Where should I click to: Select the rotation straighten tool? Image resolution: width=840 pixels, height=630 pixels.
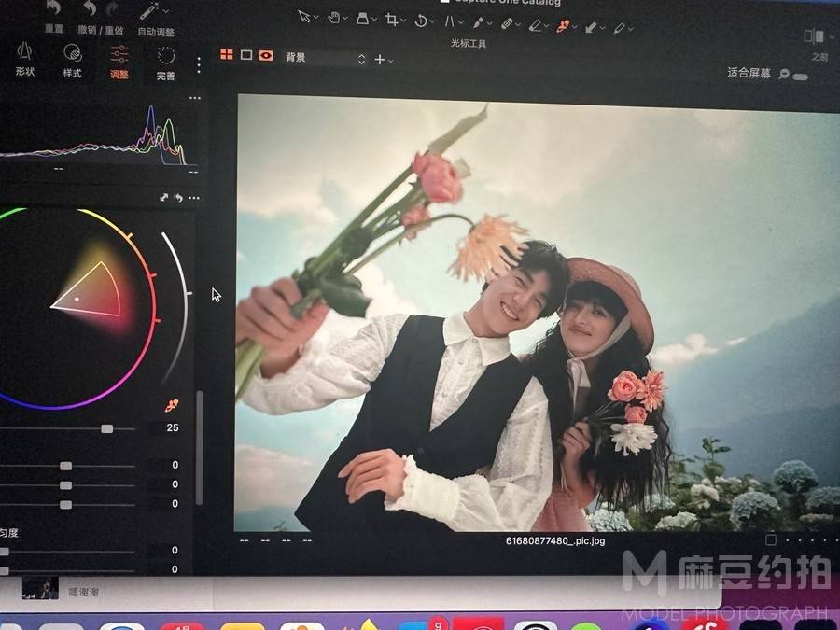[x=421, y=20]
